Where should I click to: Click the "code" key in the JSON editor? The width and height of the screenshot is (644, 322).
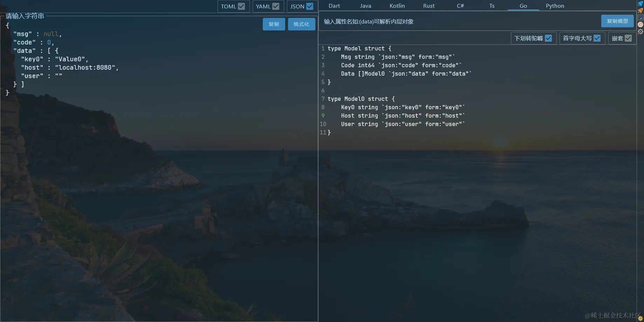click(x=25, y=42)
